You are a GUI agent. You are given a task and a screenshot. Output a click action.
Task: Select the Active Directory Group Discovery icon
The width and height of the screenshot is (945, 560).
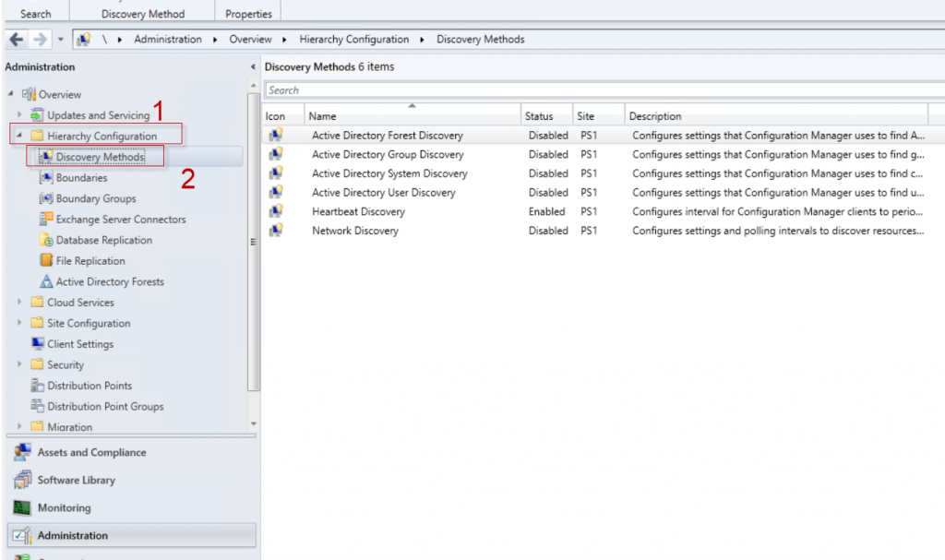276,154
